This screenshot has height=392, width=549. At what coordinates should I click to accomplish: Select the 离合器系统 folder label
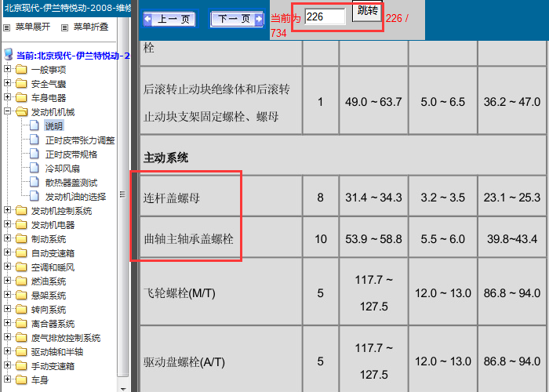[x=53, y=324]
